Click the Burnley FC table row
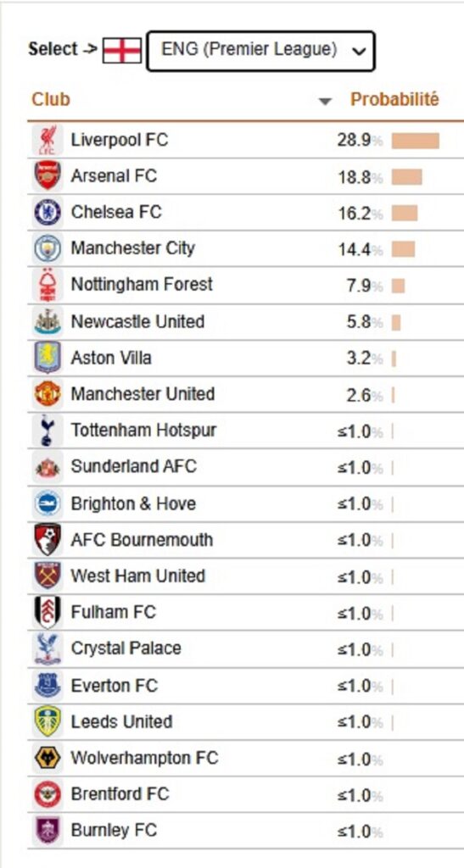Viewport: 464px width, 868px height. click(x=245, y=831)
